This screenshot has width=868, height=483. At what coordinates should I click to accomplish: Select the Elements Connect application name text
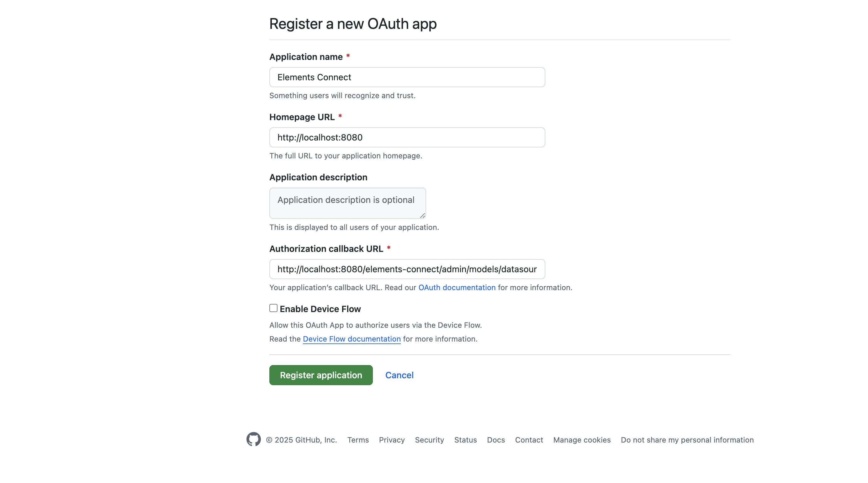(x=314, y=77)
